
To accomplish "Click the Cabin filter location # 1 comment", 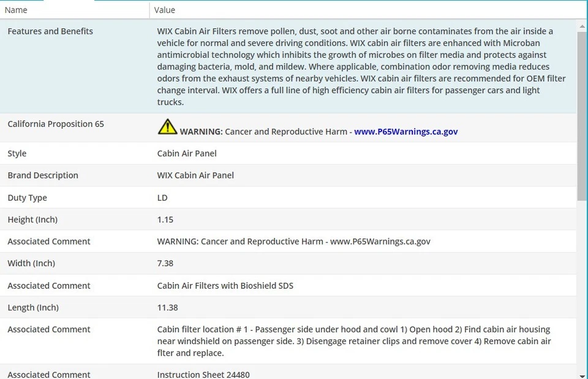I will pos(353,341).
